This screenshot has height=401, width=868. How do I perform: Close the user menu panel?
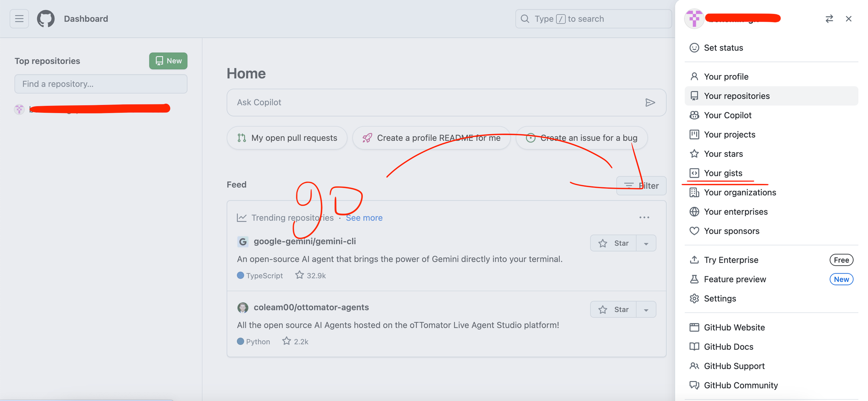click(x=849, y=19)
